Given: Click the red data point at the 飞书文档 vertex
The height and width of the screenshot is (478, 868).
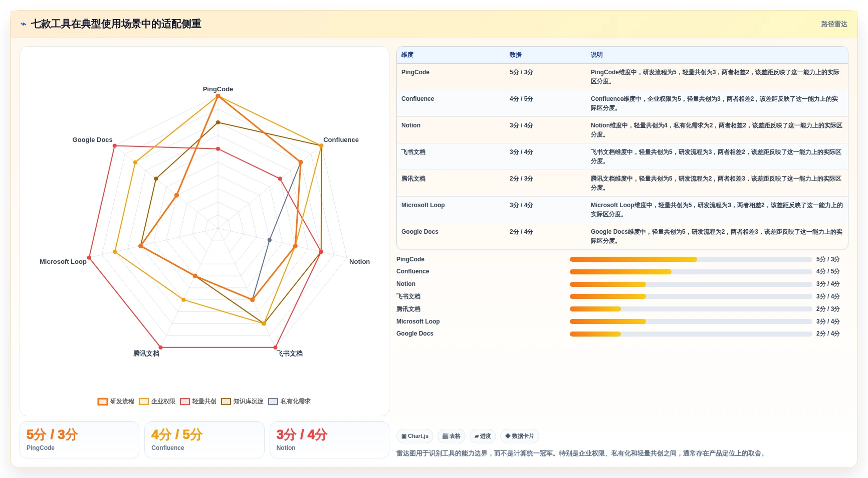Looking at the screenshot, I should 276,347.
